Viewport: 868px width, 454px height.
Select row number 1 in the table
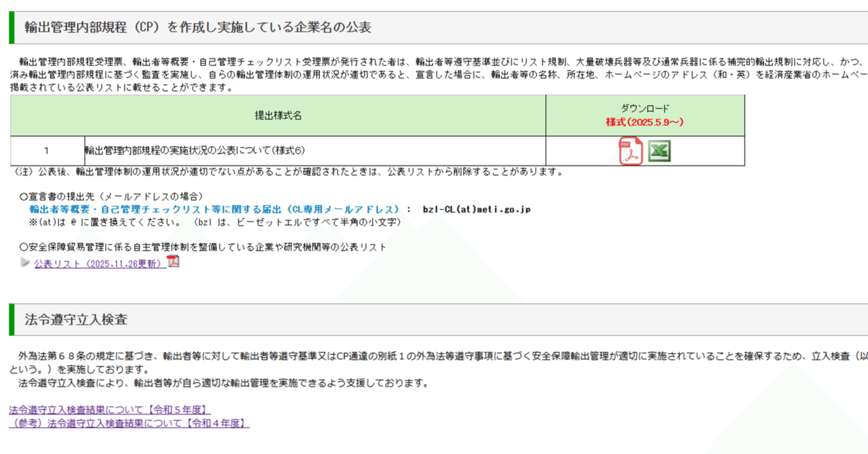45,150
